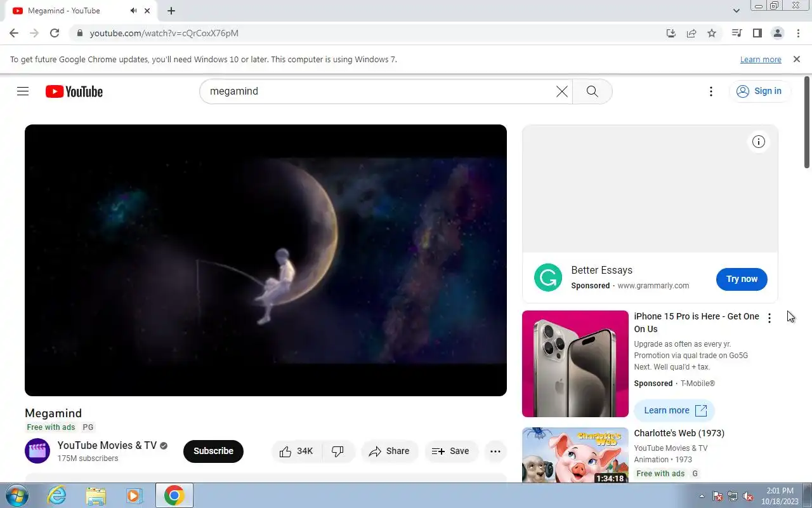The image size is (812, 508).
Task: Open media controls toolbar icon
Action: 737,33
